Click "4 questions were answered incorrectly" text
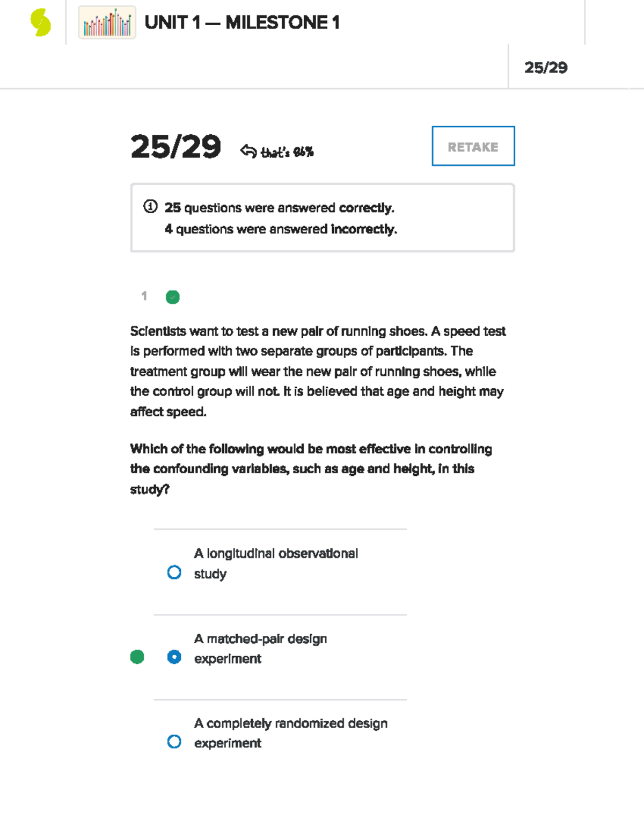 [x=281, y=229]
